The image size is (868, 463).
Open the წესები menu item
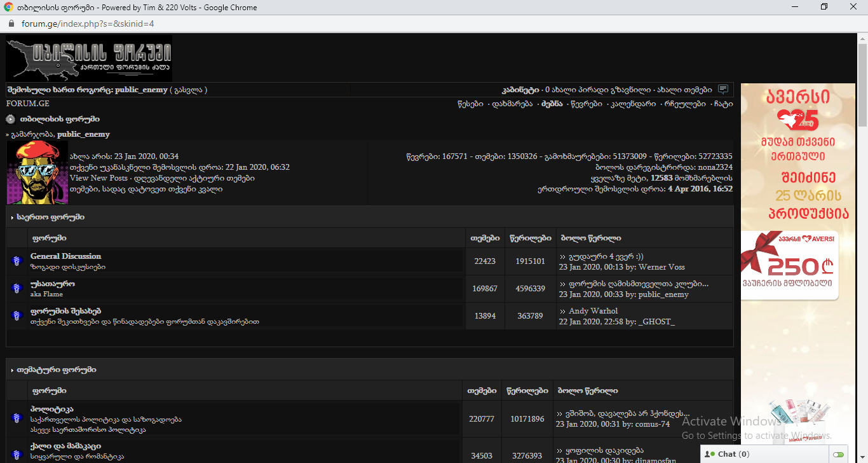[470, 104]
